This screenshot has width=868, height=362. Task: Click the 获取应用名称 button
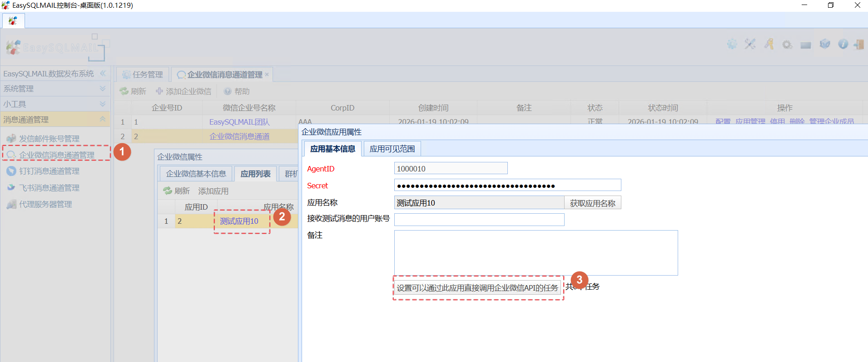(592, 203)
